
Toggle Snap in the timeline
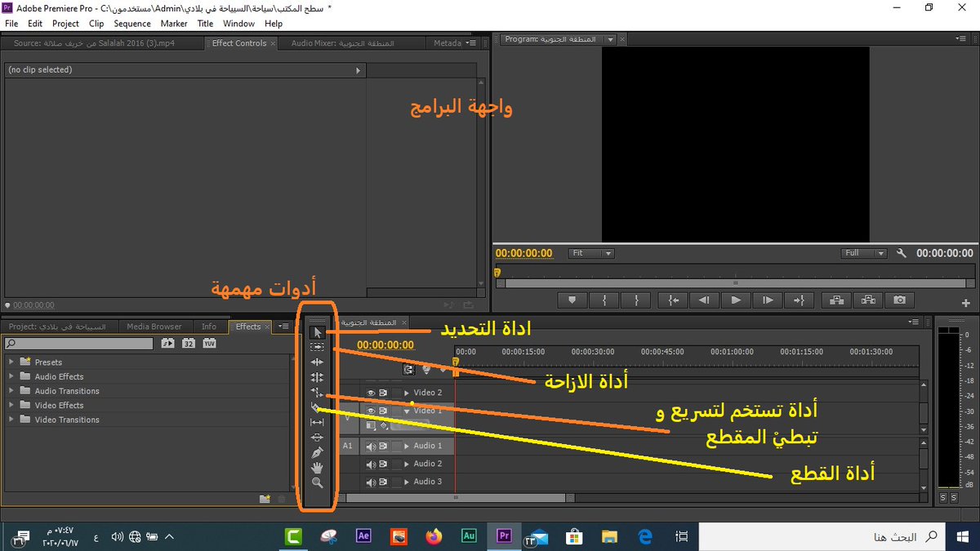pyautogui.click(x=409, y=370)
